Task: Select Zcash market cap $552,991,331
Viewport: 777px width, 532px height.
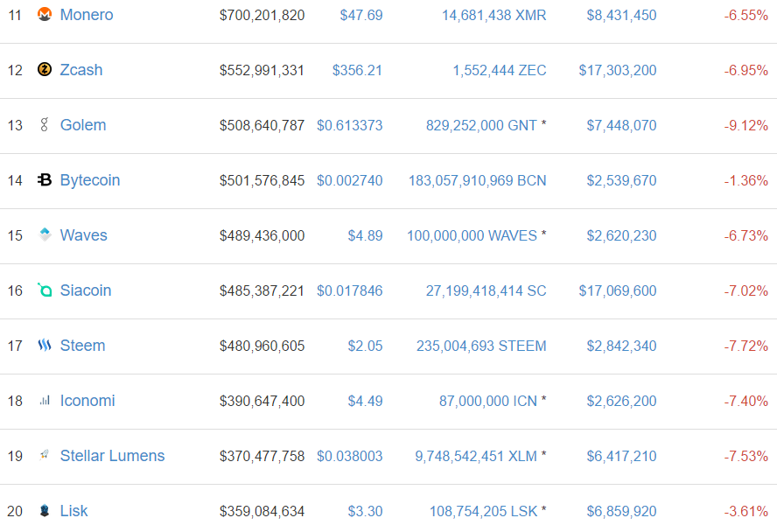Action: 262,70
